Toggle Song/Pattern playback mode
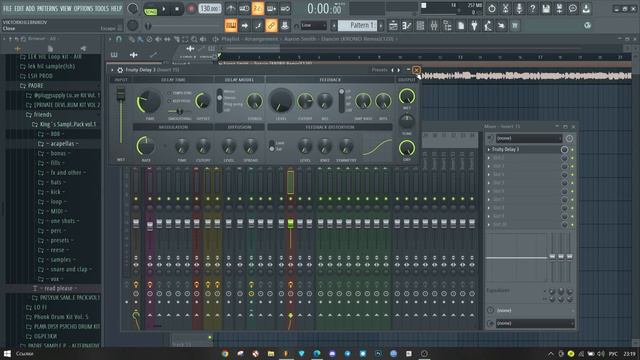 (x=151, y=9)
